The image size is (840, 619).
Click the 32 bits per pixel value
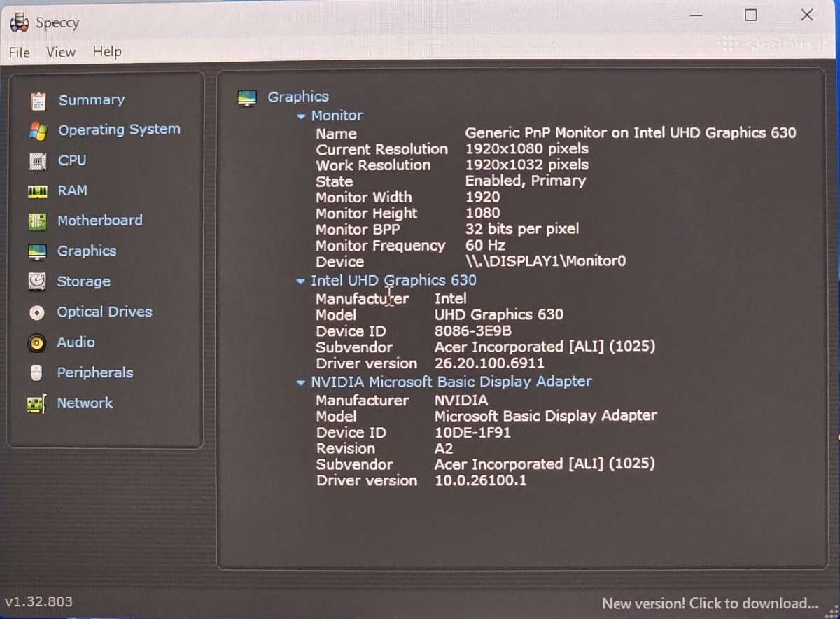point(522,229)
